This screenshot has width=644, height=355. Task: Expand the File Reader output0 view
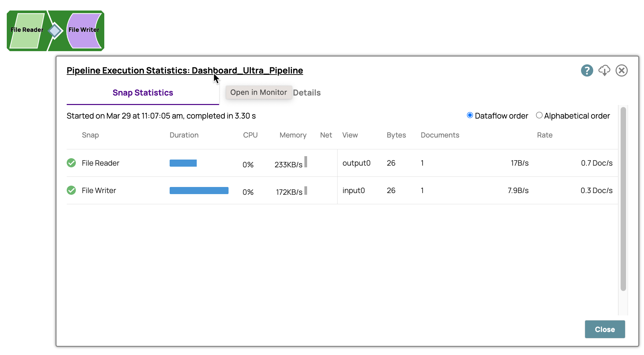357,163
